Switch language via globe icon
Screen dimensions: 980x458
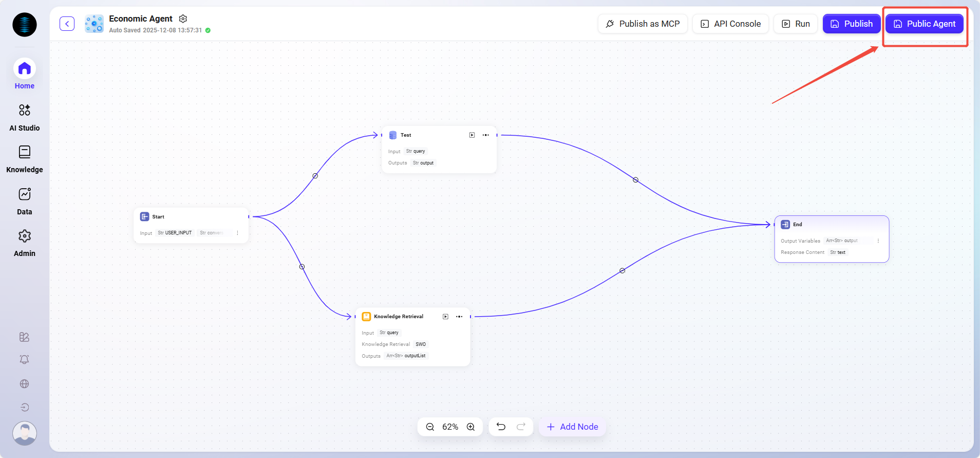tap(24, 384)
